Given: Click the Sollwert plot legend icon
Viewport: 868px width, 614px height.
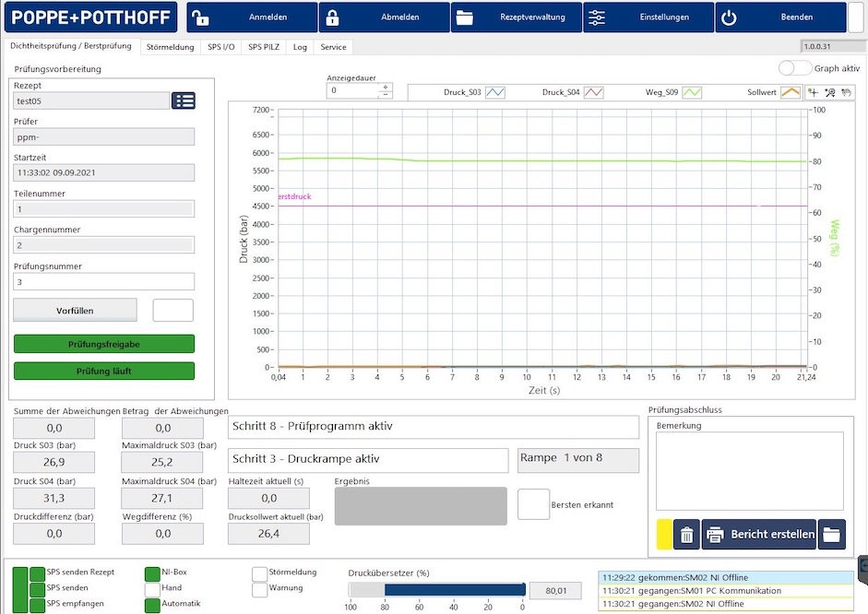Looking at the screenshot, I should (x=790, y=92).
